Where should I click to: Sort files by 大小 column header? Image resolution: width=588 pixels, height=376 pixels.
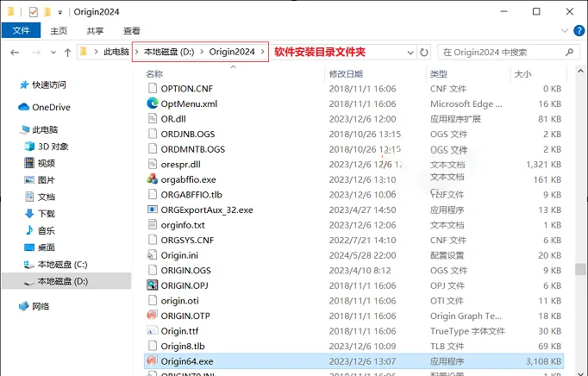pos(522,74)
